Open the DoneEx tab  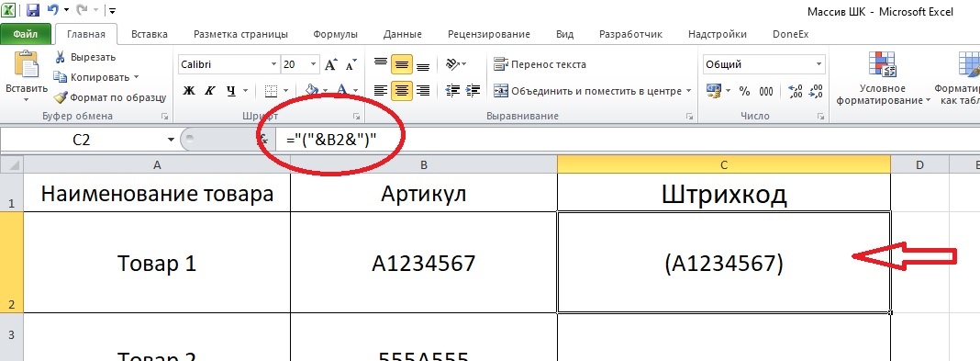[x=791, y=34]
